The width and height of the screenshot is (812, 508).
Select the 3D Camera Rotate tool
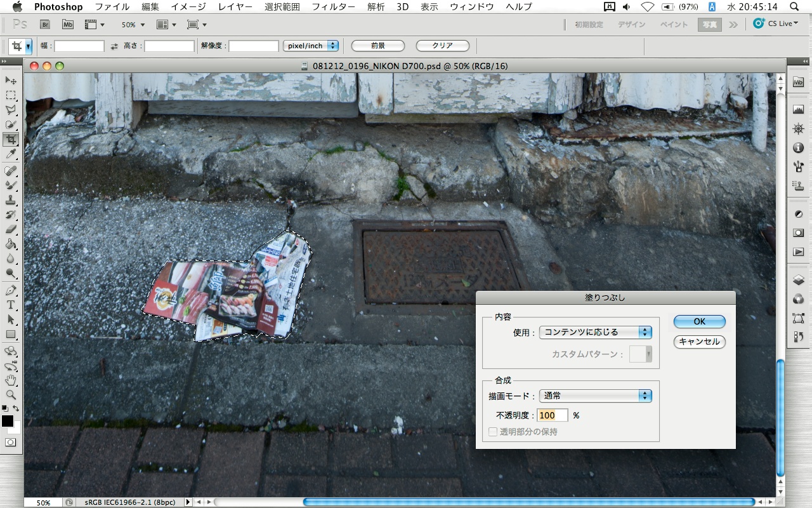11,366
